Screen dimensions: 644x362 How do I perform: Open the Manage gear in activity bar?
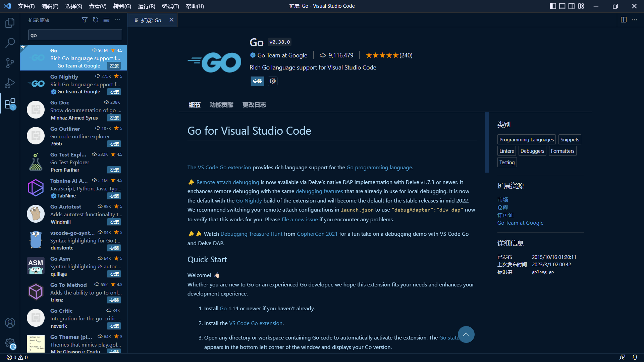click(10, 343)
